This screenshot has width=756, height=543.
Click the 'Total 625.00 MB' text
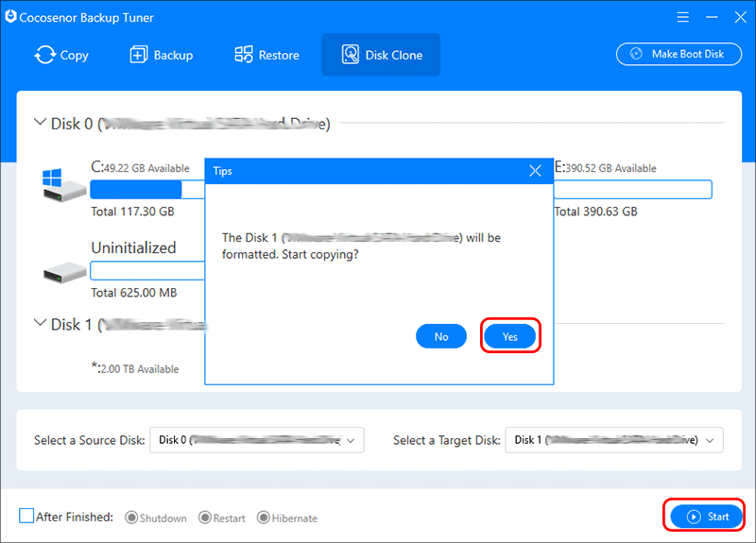(134, 293)
